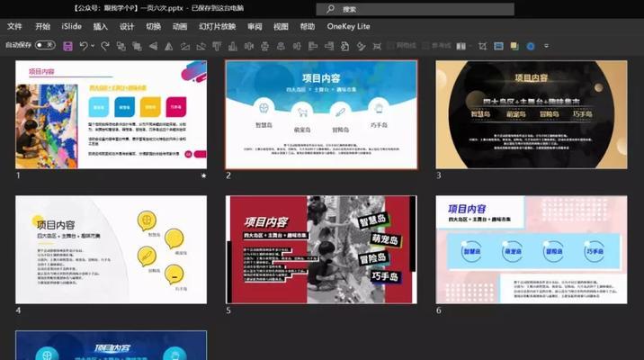Image resolution: width=644 pixels, height=360 pixels.
Task: Switch to the 视图 tab
Action: click(281, 26)
